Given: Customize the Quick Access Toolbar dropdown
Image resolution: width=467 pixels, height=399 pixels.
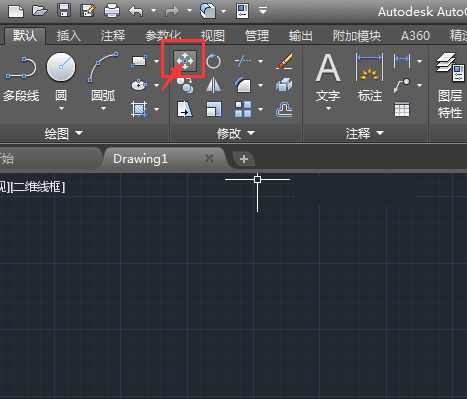Looking at the screenshot, I should pos(263,11).
